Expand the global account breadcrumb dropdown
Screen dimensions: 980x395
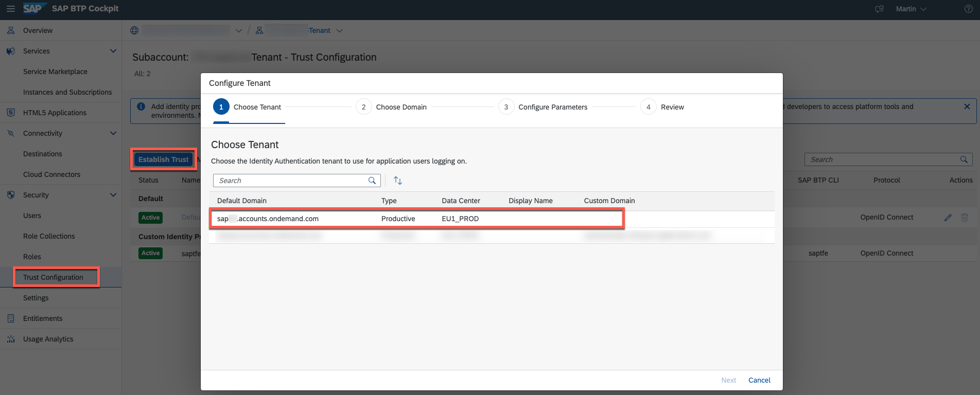[239, 31]
